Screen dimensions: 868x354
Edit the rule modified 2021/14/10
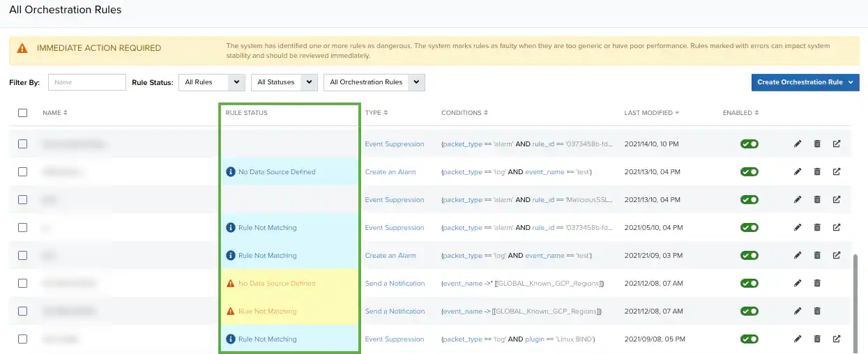pyautogui.click(x=798, y=144)
